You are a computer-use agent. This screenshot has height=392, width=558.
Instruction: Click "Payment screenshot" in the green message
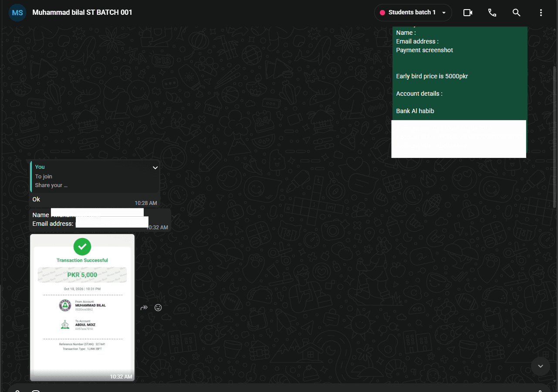pos(425,50)
